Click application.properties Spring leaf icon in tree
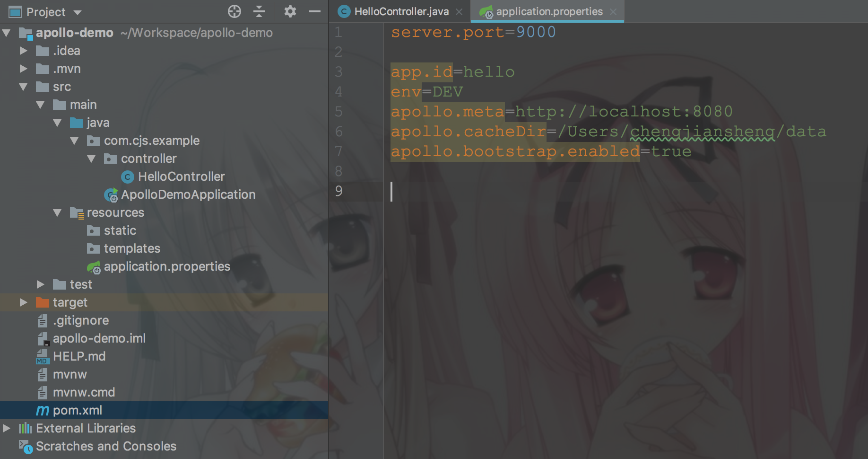The width and height of the screenshot is (868, 459). [94, 267]
